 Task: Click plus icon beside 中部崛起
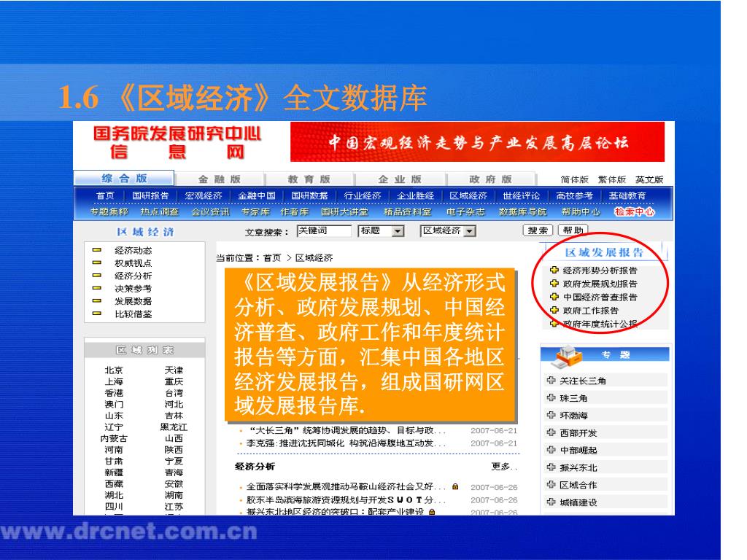[x=551, y=449]
